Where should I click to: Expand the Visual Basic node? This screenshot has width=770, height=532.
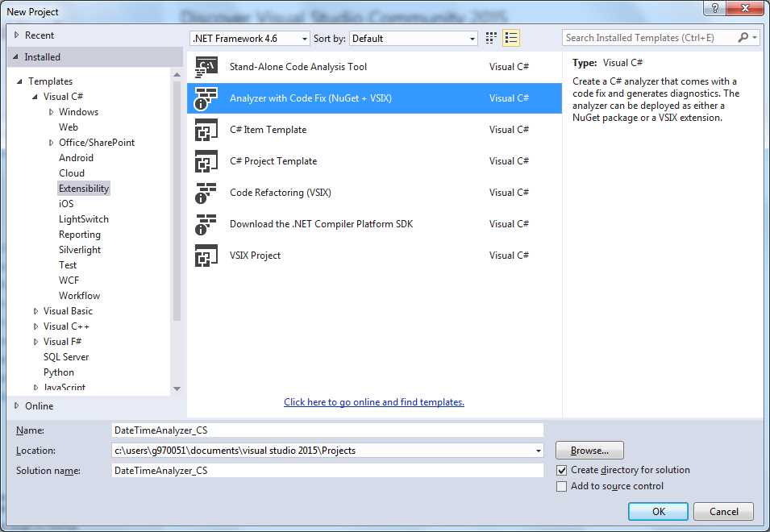[x=35, y=310]
